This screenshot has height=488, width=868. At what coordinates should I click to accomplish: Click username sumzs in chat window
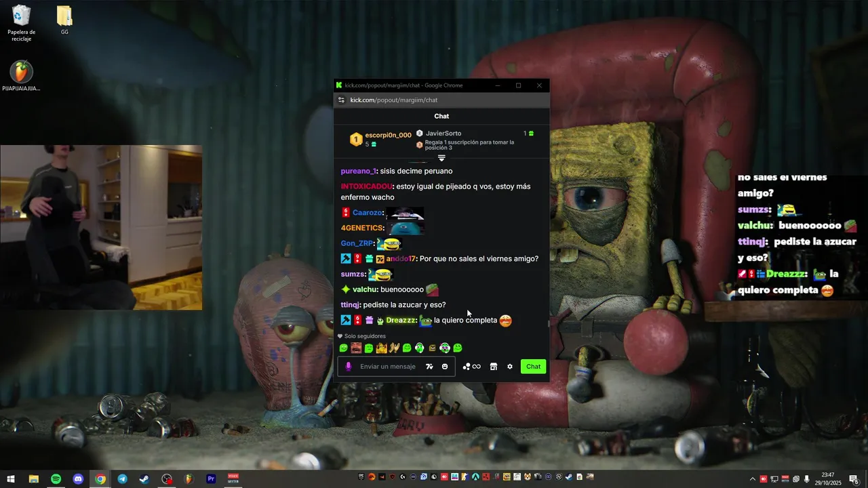pos(353,274)
